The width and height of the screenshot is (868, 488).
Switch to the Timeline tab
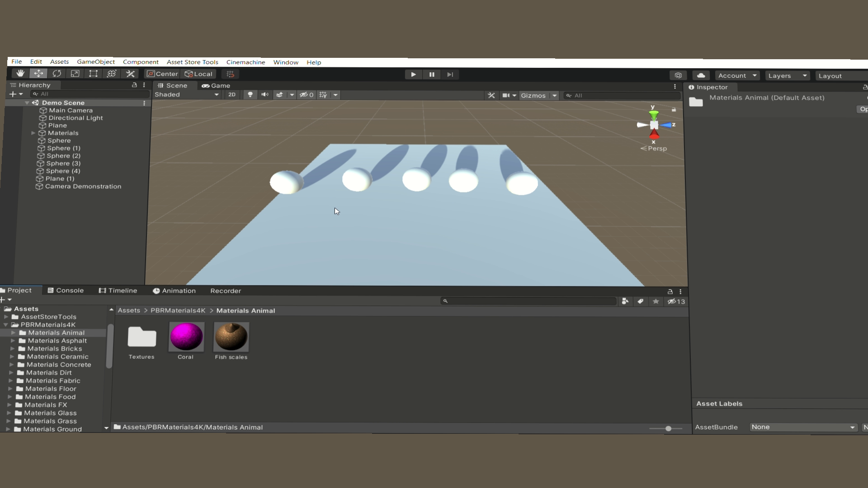point(118,291)
